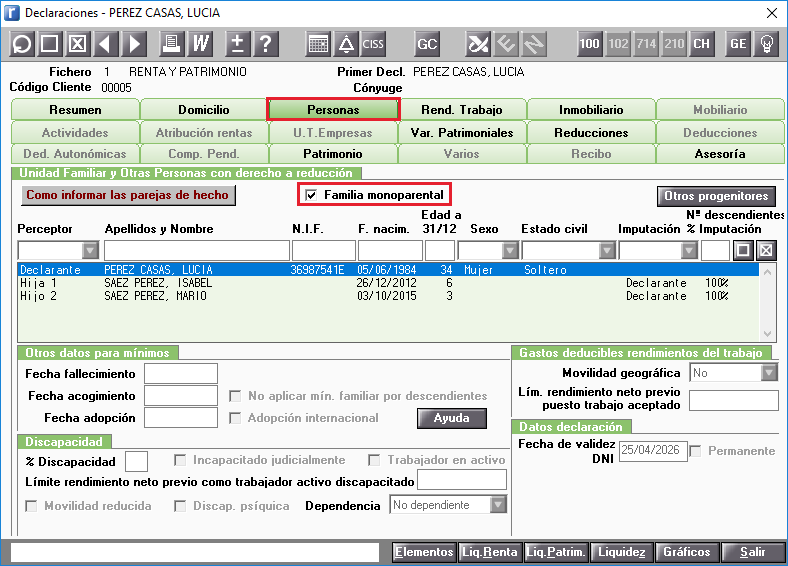Screen dimensions: 788x566
Task: Click the empty square icon beside % Imputación field
Action: [x=743, y=250]
